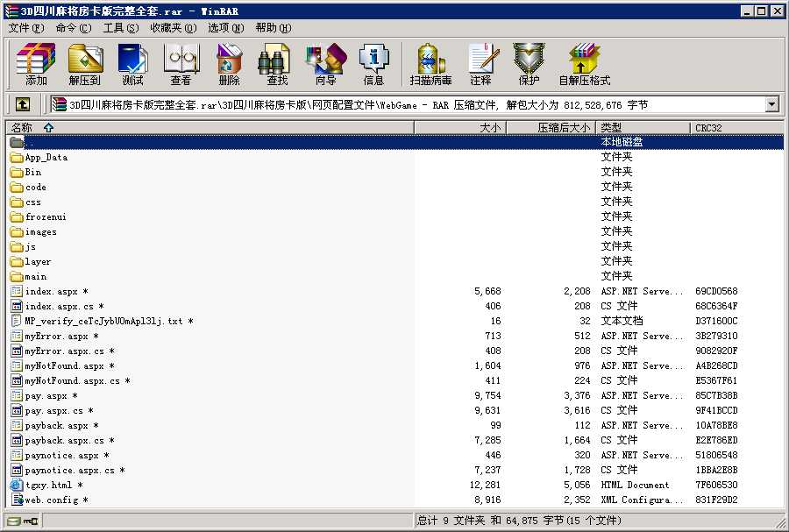This screenshot has height=532, width=789.
Task: Click the disk drive icon in status bar
Action: coord(14,521)
